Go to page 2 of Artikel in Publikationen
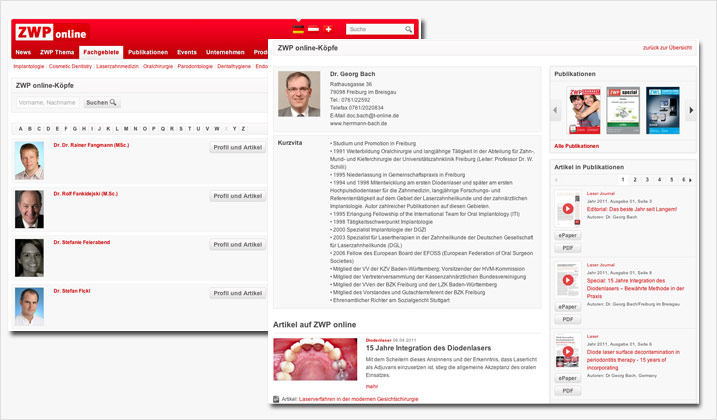Image resolution: width=717 pixels, height=420 pixels. pos(635,180)
